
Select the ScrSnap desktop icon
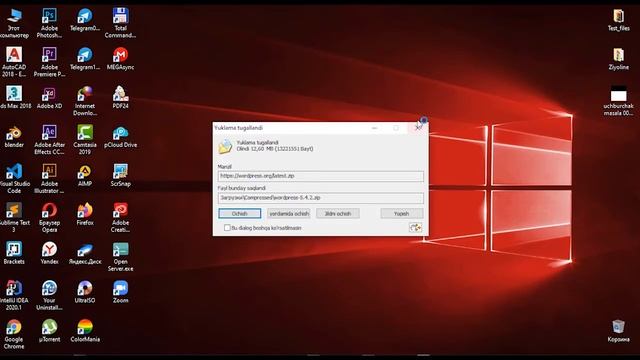[120, 176]
